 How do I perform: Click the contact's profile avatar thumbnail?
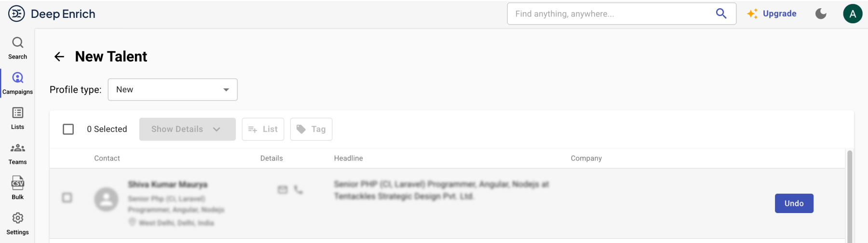tap(106, 199)
